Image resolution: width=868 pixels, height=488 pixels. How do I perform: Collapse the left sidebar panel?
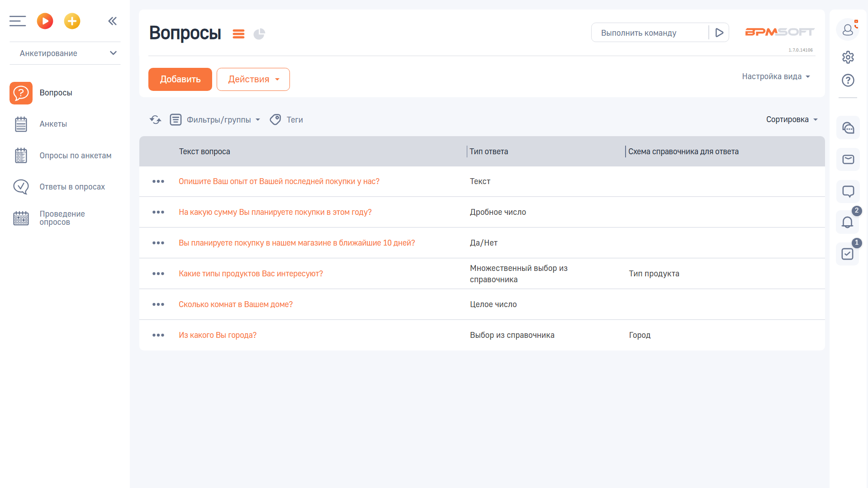point(113,21)
